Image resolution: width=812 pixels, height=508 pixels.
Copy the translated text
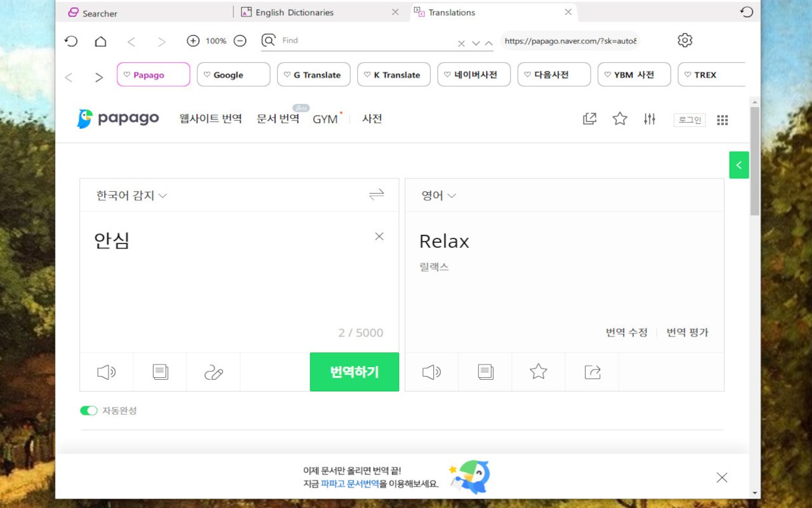click(x=485, y=372)
